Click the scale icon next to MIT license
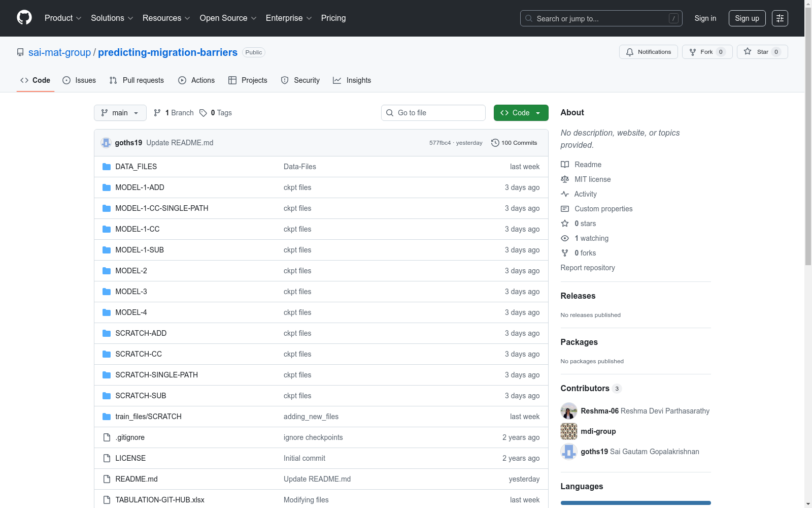 point(565,179)
